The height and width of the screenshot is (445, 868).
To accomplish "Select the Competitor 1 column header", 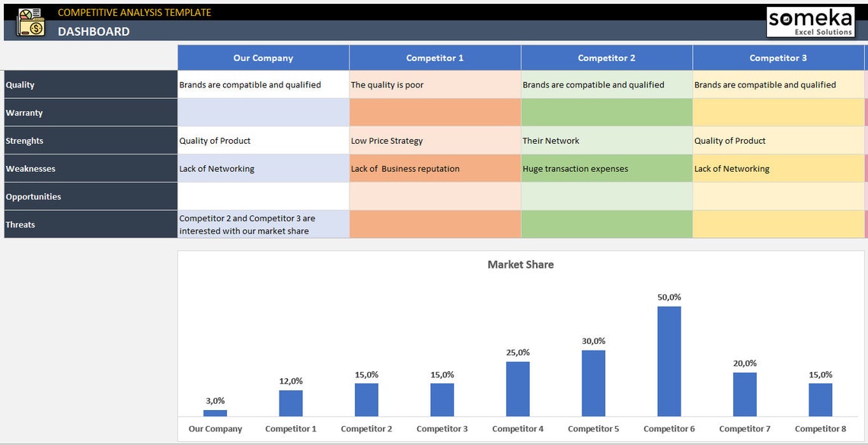I will point(435,57).
